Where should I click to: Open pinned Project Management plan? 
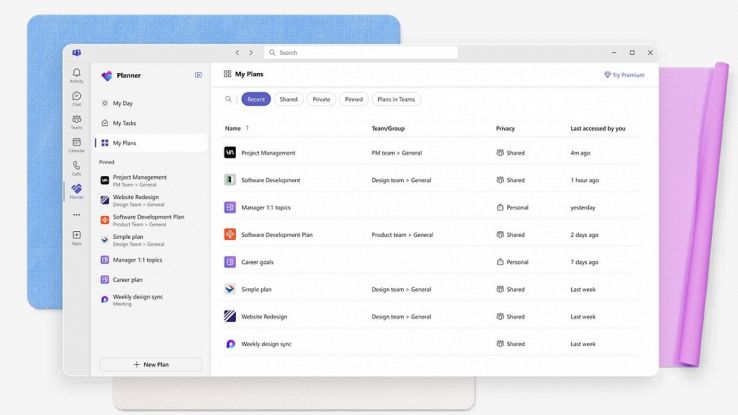(x=151, y=181)
